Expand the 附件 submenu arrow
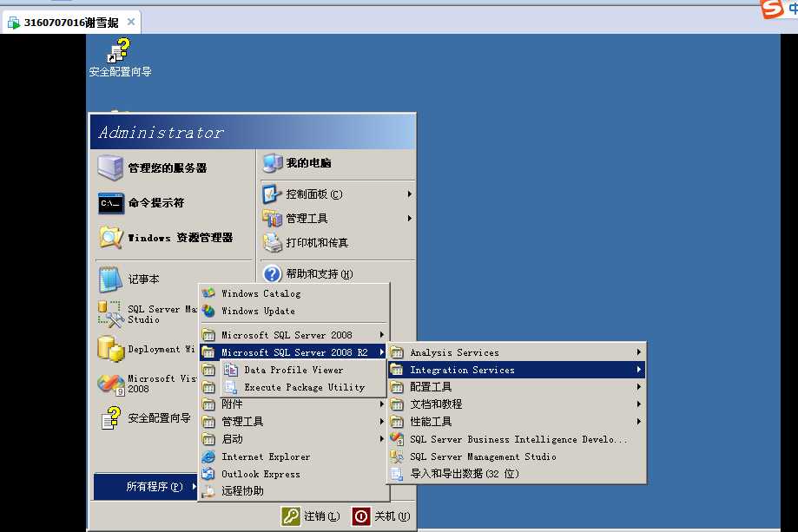The height and width of the screenshot is (532, 798). point(381,404)
